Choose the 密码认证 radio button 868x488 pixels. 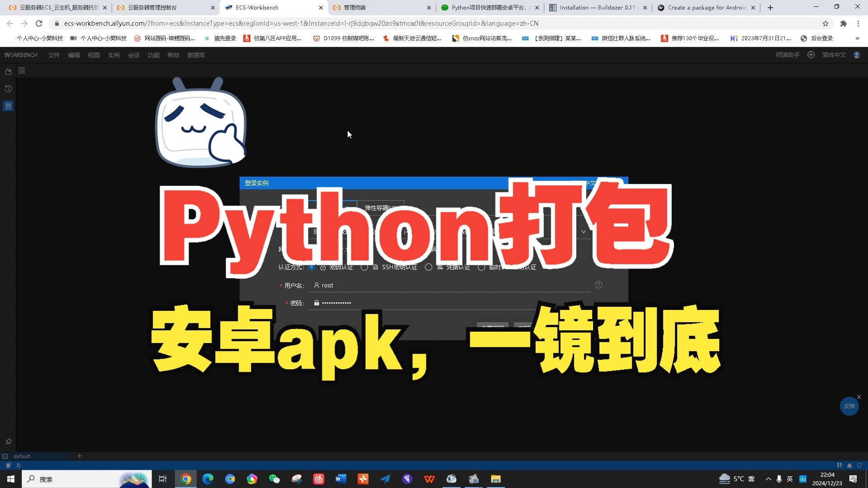click(311, 267)
